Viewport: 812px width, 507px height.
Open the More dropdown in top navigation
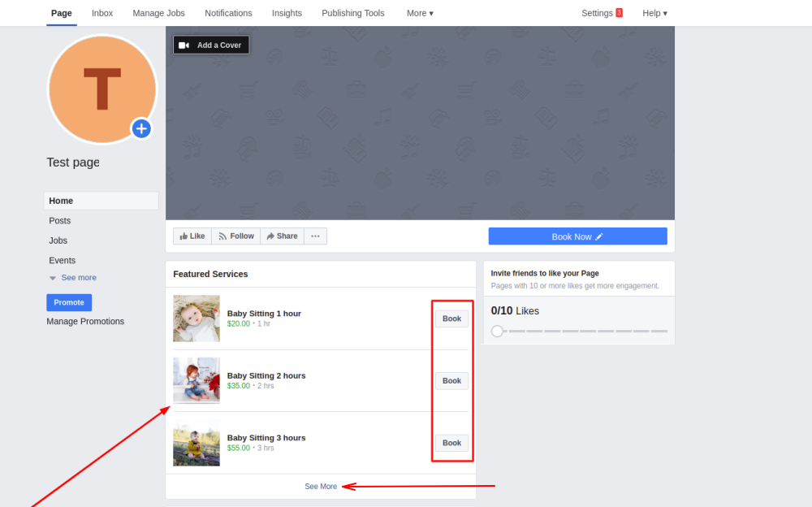coord(420,13)
